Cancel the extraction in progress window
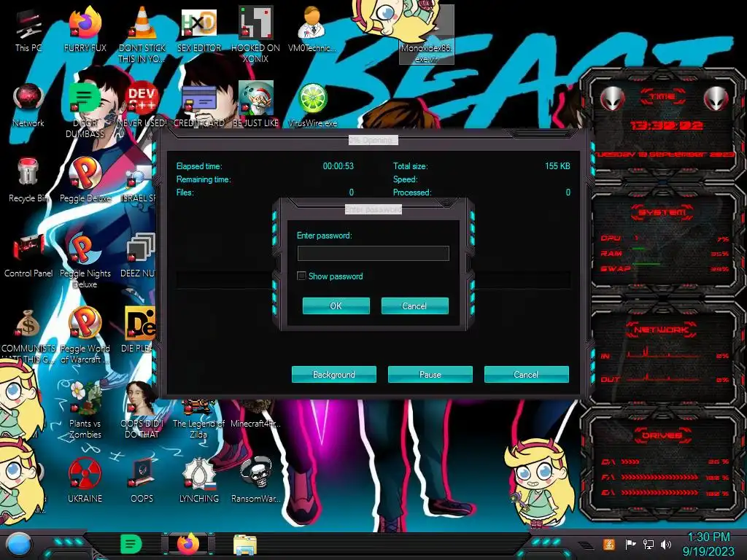 (x=526, y=374)
